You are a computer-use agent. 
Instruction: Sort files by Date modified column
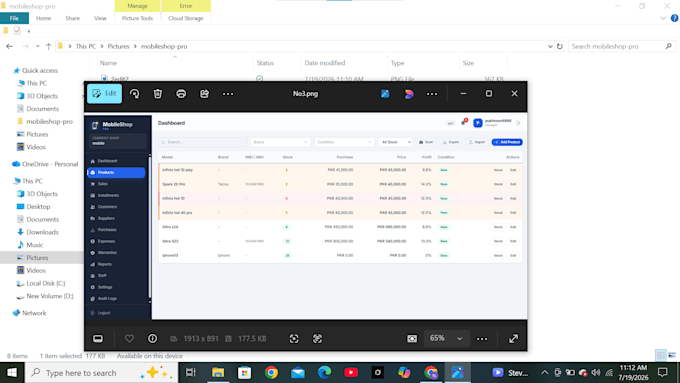click(325, 63)
